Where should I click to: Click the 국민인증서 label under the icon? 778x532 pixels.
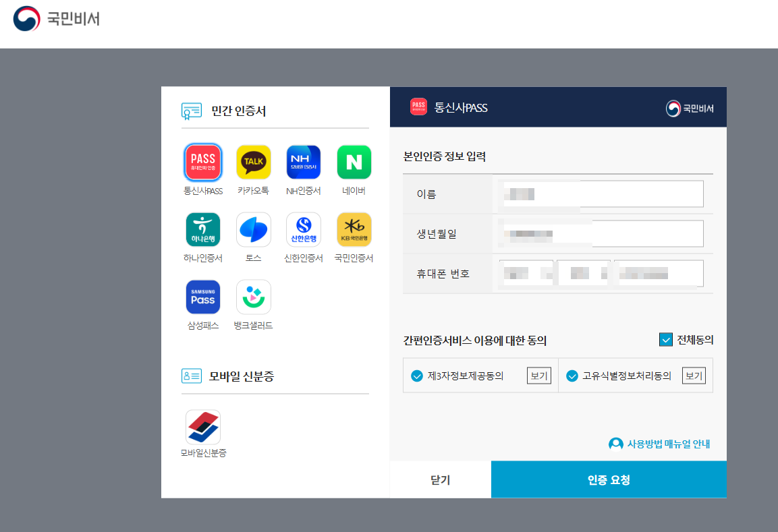[x=354, y=258]
